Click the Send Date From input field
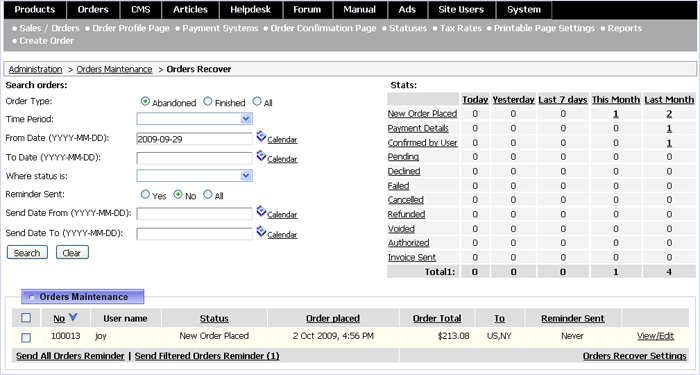This screenshot has height=375, width=700. point(195,214)
